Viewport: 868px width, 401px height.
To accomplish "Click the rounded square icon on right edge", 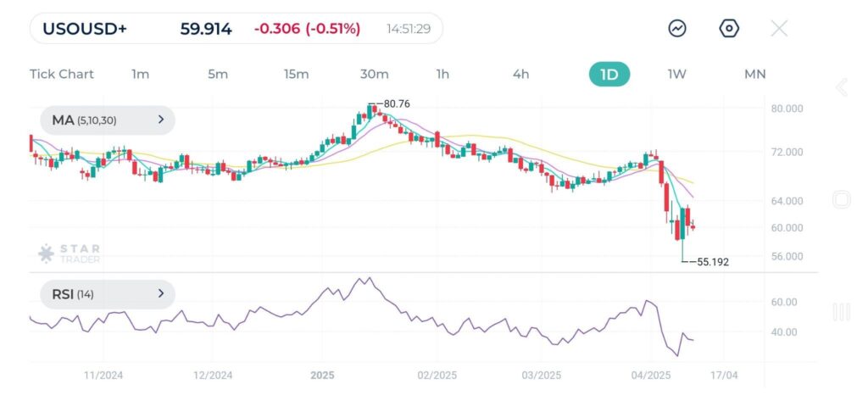I will click(841, 200).
